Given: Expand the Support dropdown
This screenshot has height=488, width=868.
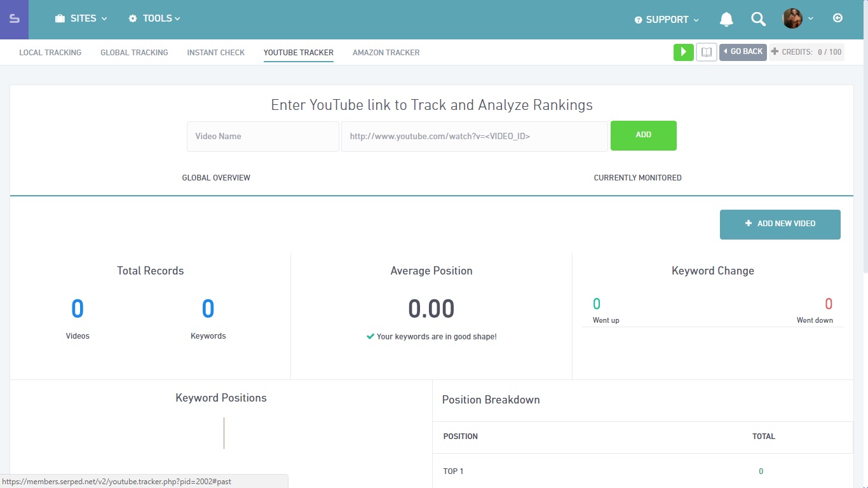Looking at the screenshot, I should click(x=667, y=20).
